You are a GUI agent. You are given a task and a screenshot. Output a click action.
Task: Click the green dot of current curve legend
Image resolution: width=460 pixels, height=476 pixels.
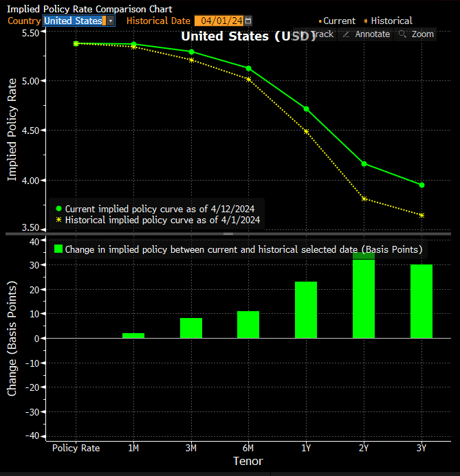click(x=59, y=209)
